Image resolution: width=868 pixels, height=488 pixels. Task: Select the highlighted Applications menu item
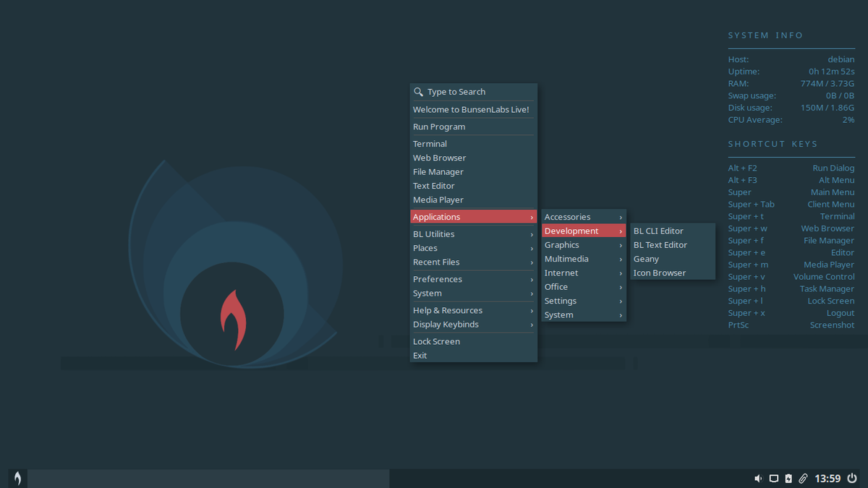(473, 217)
